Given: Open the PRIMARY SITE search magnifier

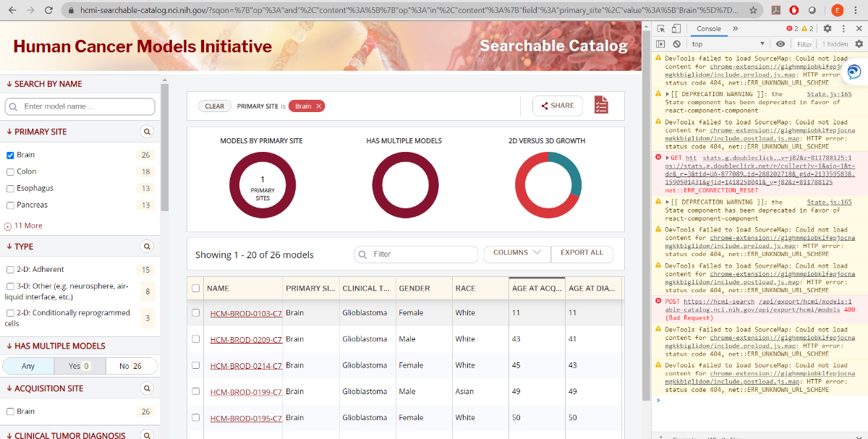Looking at the screenshot, I should tap(147, 132).
